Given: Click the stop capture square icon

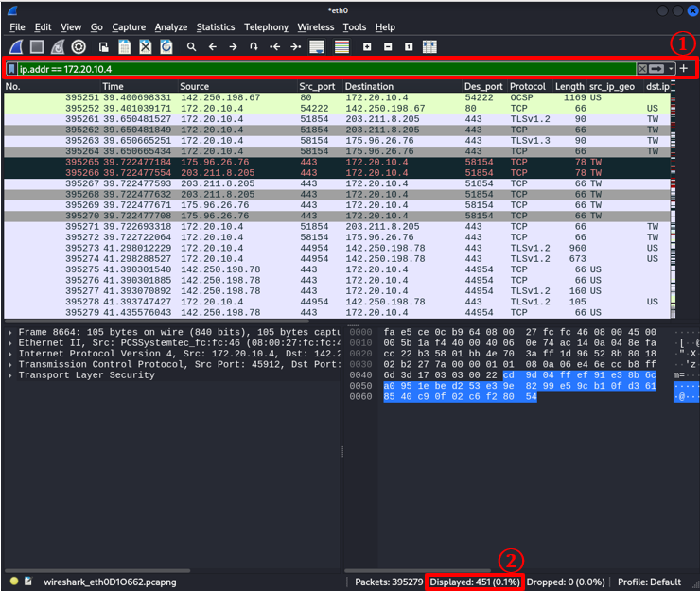Looking at the screenshot, I should (37, 46).
